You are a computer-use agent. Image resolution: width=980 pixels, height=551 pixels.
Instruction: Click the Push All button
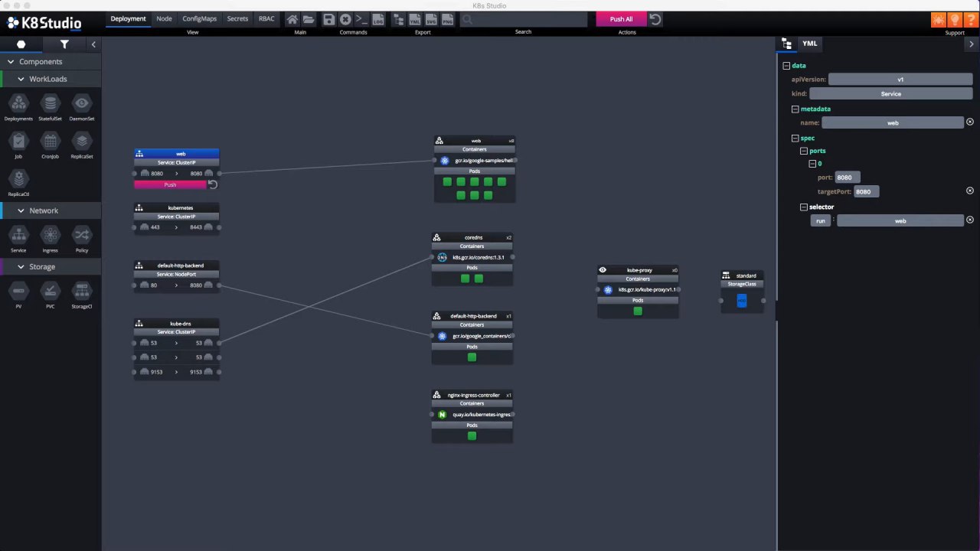click(621, 19)
